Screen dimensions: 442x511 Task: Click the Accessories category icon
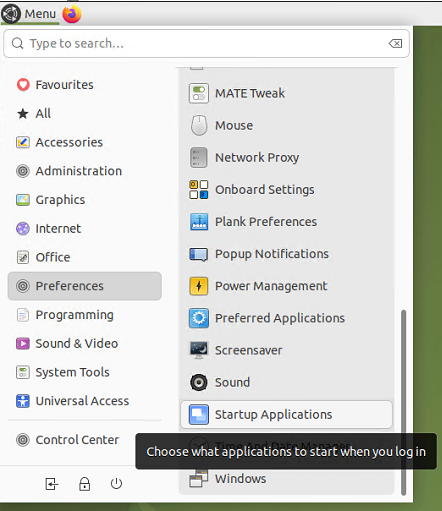(23, 142)
